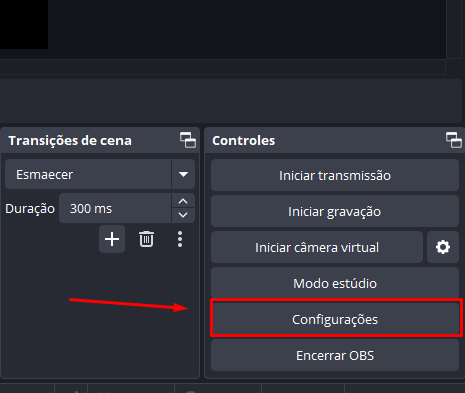Start recording with Iniciar gravação
This screenshot has width=465, height=393.
coord(335,211)
